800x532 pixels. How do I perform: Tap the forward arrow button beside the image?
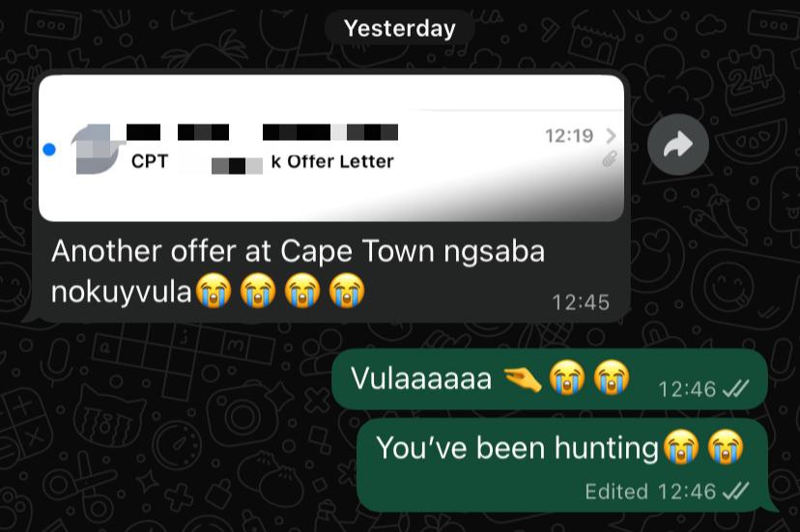[x=677, y=145]
